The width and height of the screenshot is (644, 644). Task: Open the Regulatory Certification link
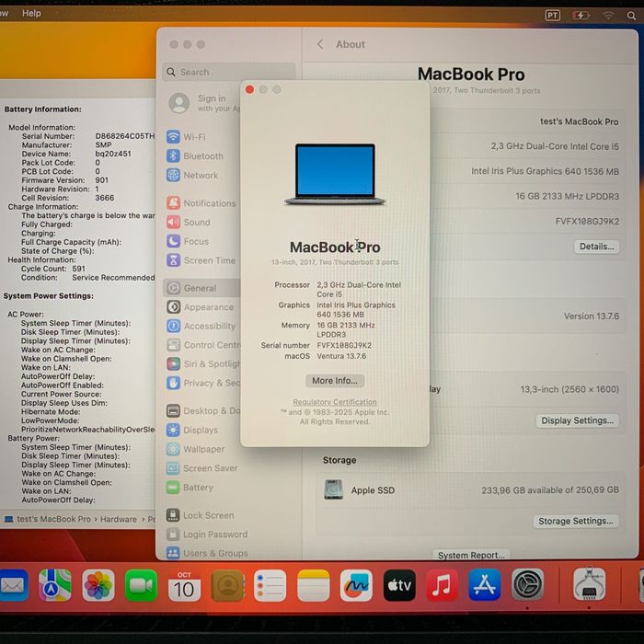click(x=335, y=402)
